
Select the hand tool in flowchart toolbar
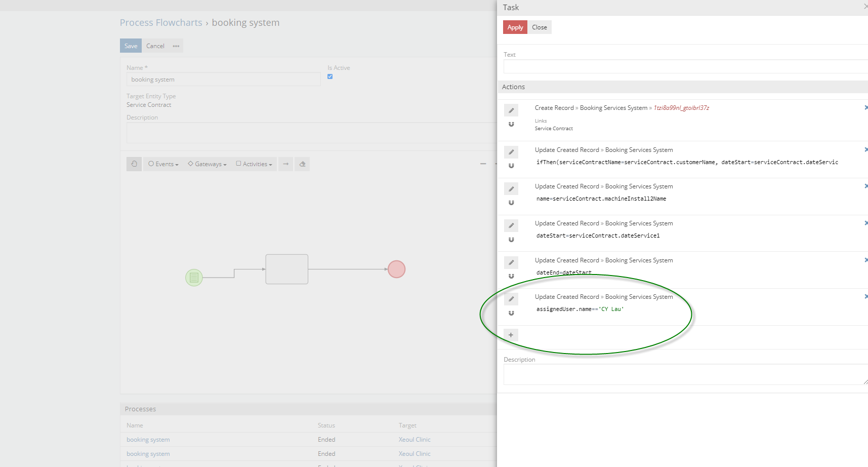[x=134, y=164]
